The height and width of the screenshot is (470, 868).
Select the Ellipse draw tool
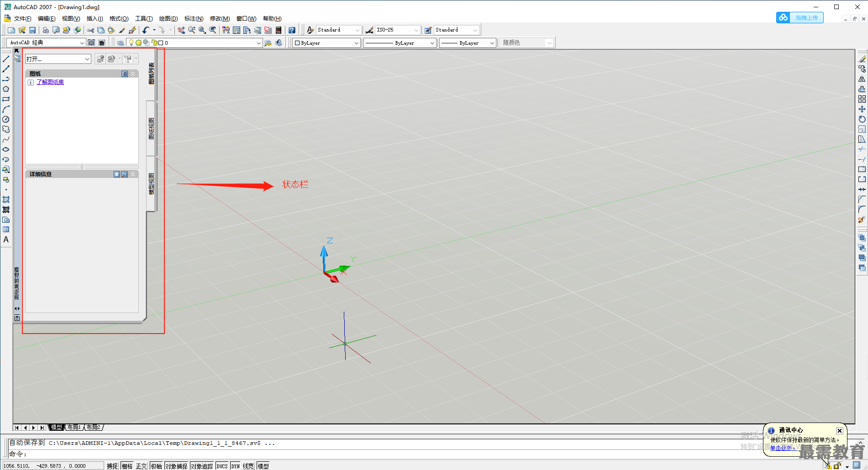point(6,149)
